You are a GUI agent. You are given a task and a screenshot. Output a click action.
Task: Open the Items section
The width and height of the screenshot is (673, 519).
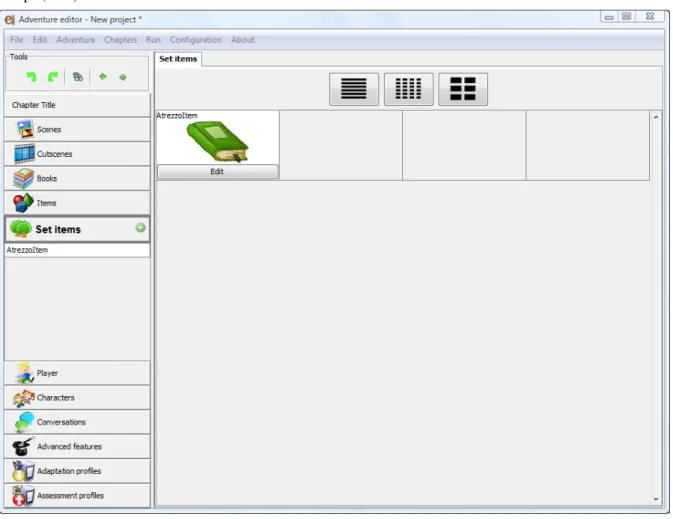[77, 203]
